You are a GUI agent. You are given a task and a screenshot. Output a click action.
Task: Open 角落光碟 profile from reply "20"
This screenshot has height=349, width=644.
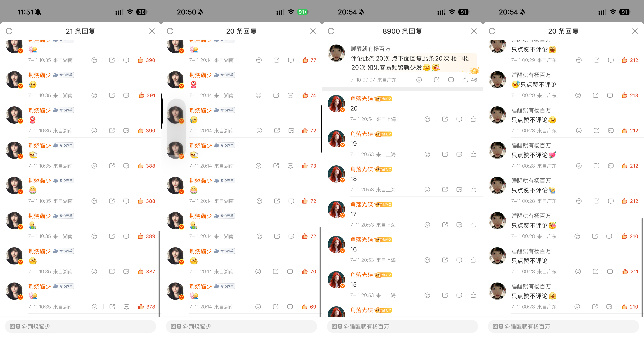click(361, 98)
